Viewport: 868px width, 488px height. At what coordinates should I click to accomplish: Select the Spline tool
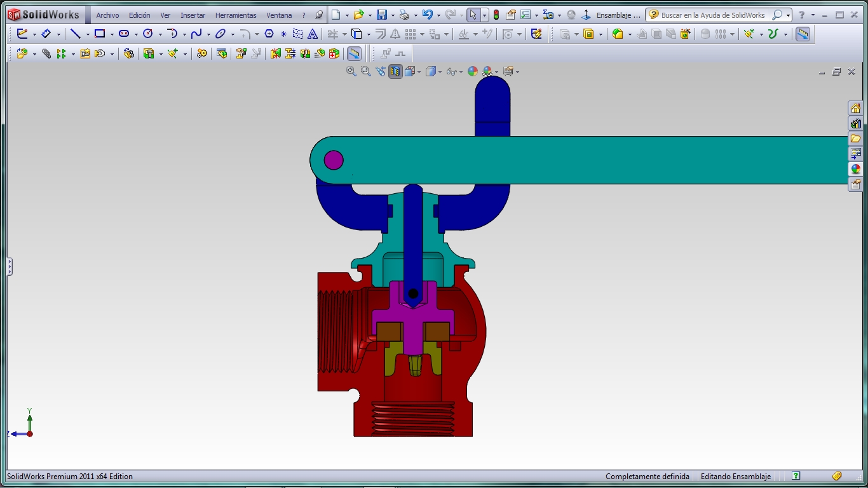[x=196, y=34]
